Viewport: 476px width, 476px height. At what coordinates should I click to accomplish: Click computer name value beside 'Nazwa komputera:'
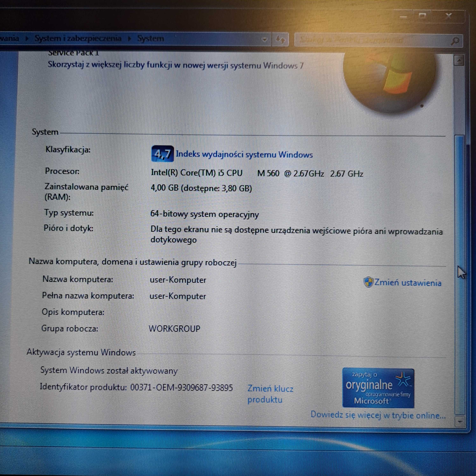pyautogui.click(x=178, y=280)
